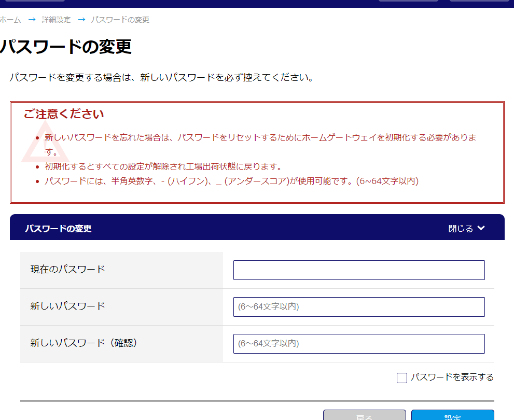Click the red warning triangle icon
This screenshot has height=420, width=514.
tap(44, 143)
